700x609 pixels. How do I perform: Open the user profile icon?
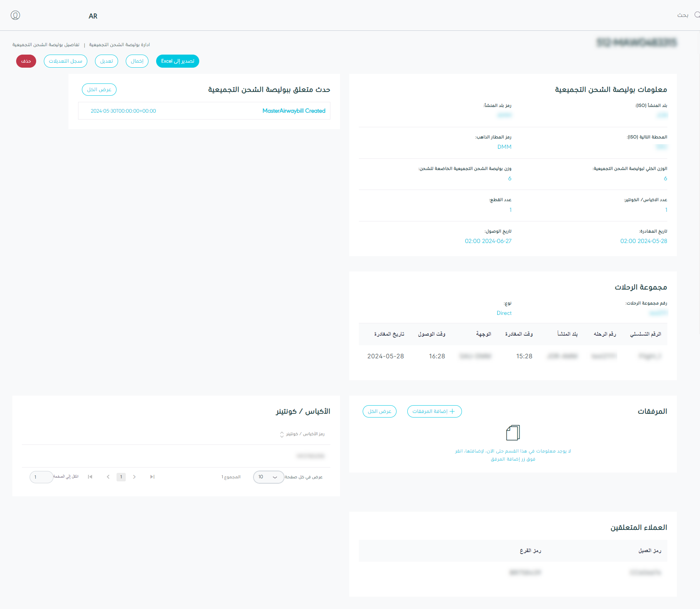[x=15, y=15]
